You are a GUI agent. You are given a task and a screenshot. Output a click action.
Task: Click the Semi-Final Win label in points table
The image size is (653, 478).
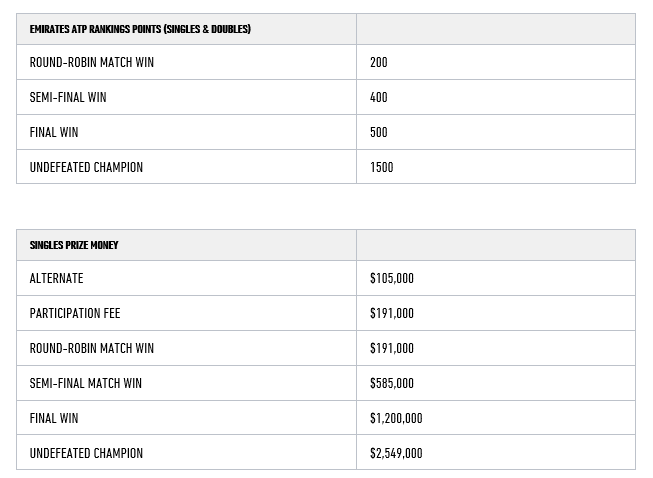tap(68, 97)
